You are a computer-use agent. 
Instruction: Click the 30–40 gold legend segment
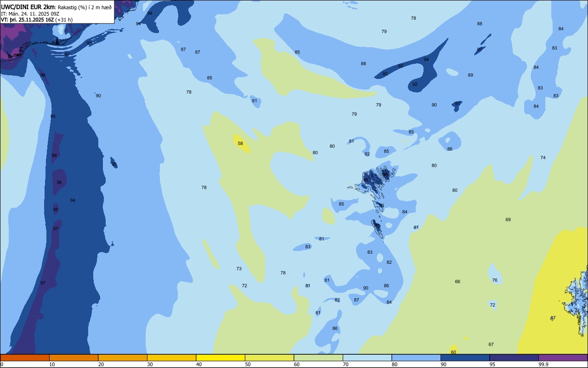coord(171,357)
